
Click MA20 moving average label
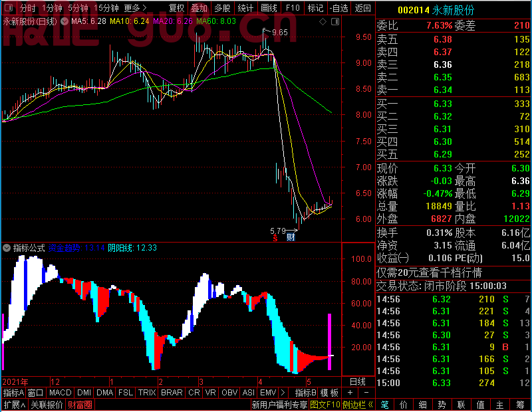coord(173,21)
